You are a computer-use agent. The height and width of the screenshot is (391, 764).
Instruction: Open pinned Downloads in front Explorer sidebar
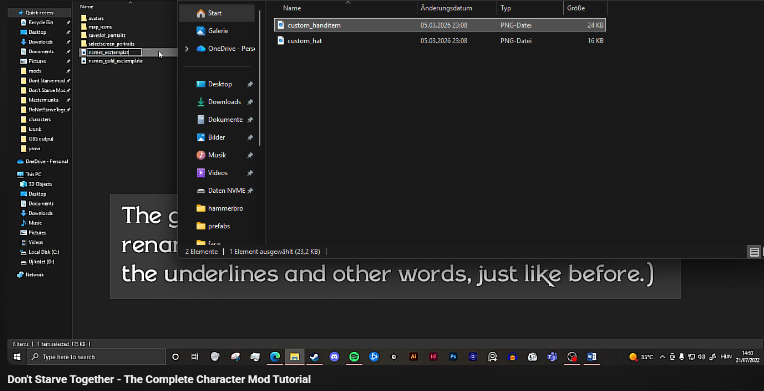tap(219, 102)
